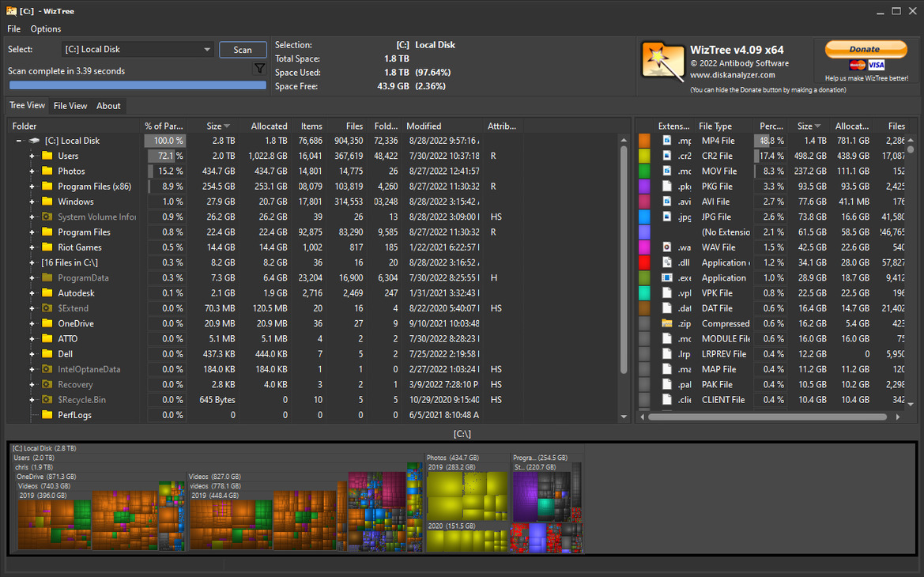Click the WizTree wizard logo icon
The width and height of the screenshot is (924, 577).
click(x=663, y=61)
